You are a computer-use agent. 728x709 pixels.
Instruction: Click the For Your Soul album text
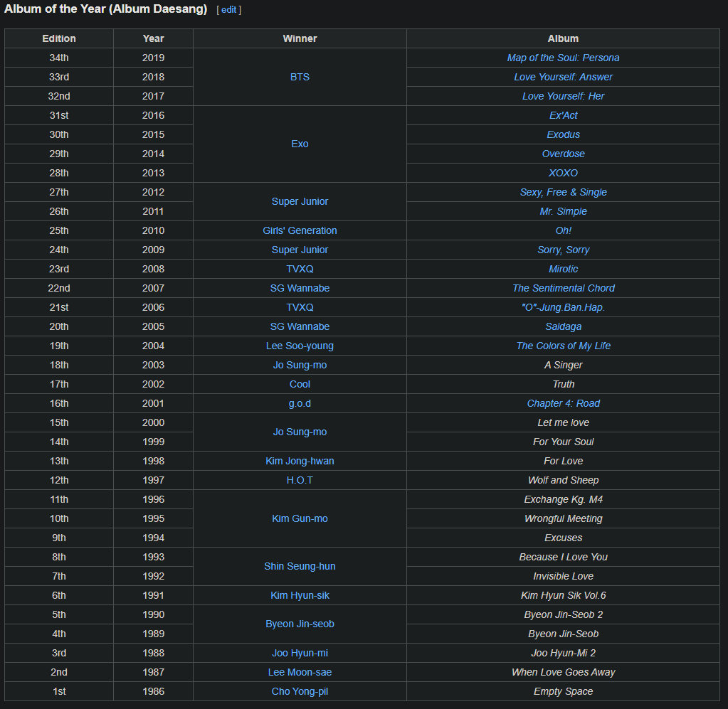563,442
